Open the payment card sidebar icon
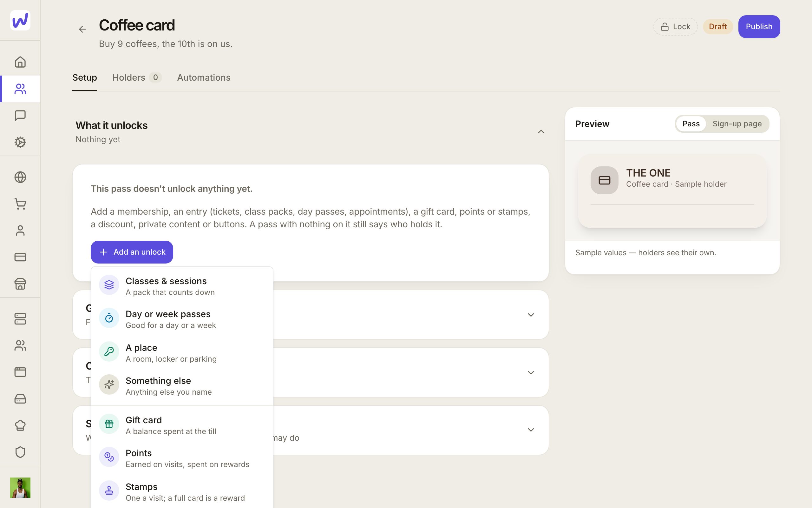The height and width of the screenshot is (508, 812). pos(20,257)
